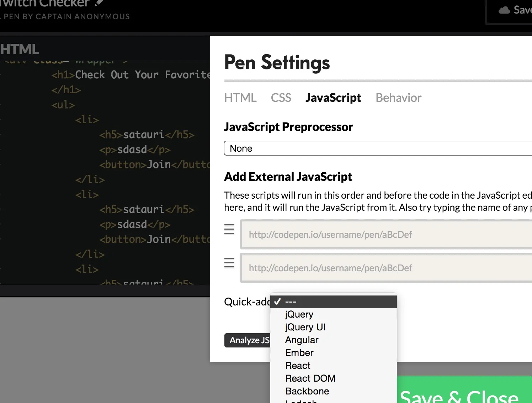Click the 'Quick-add' label
Screen dimensions: 532x403
pos(247,302)
